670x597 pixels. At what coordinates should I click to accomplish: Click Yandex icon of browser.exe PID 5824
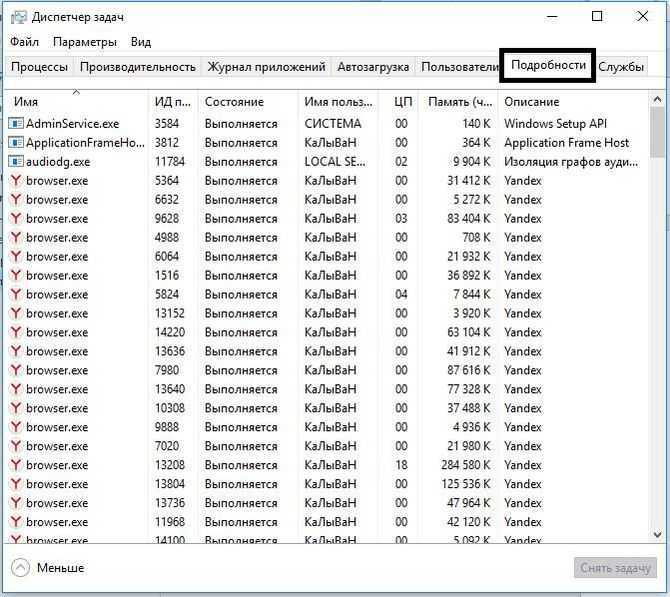click(16, 294)
